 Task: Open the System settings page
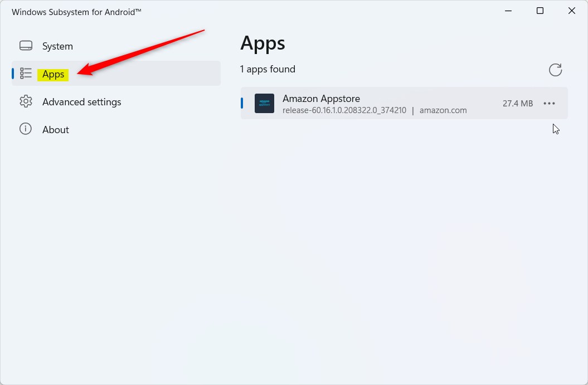click(x=57, y=46)
